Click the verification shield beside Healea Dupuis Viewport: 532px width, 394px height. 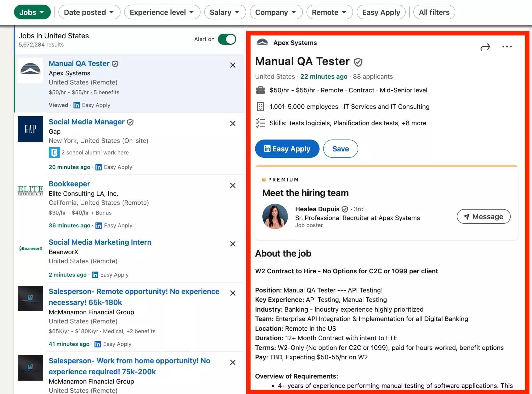pos(345,209)
